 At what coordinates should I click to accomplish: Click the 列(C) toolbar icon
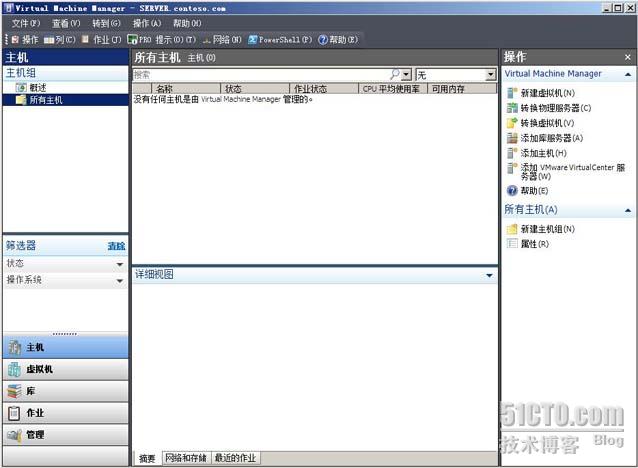tap(49, 40)
